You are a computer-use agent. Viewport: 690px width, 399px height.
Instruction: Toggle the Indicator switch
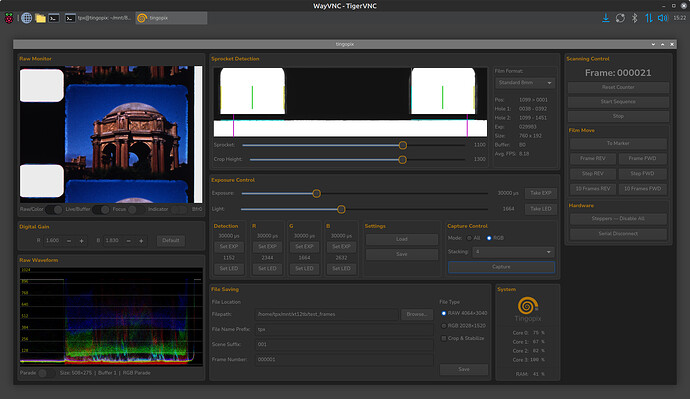179,209
